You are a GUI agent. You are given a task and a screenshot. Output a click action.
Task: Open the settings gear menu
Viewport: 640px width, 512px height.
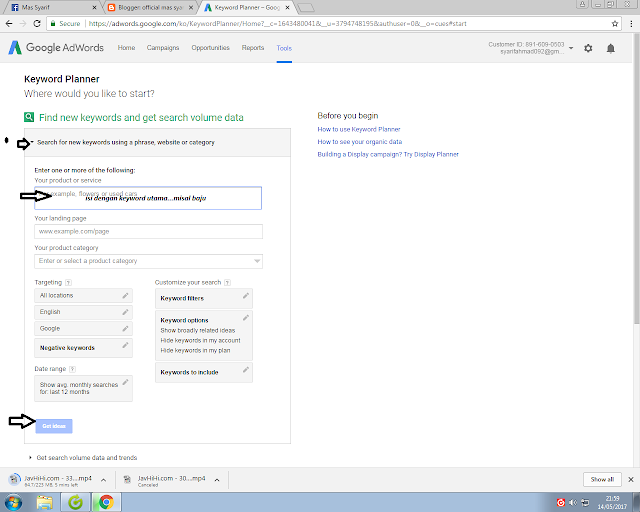point(588,48)
